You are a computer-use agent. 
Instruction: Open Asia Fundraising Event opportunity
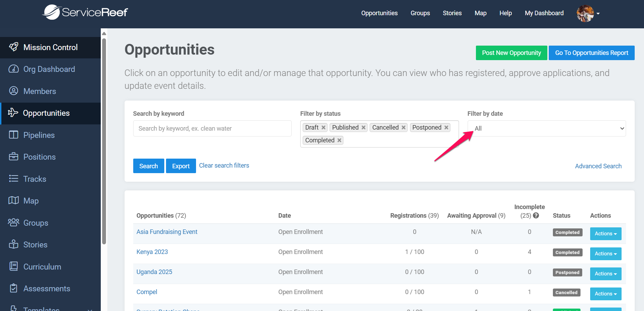(167, 232)
